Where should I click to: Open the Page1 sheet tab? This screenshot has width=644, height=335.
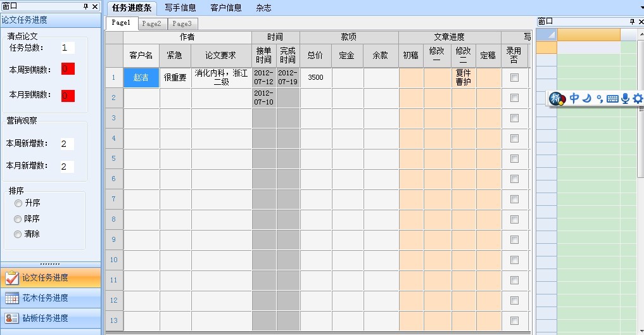click(x=121, y=23)
